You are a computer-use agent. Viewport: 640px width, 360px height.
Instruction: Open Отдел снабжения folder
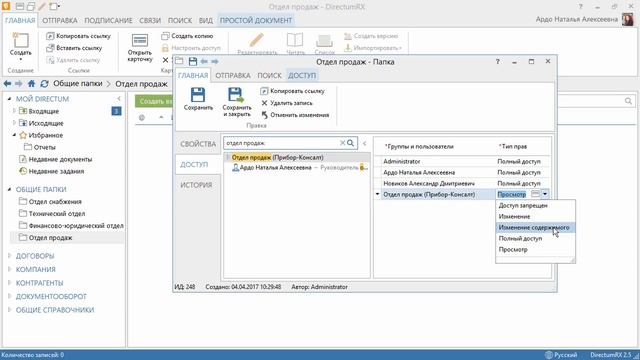pos(50,202)
